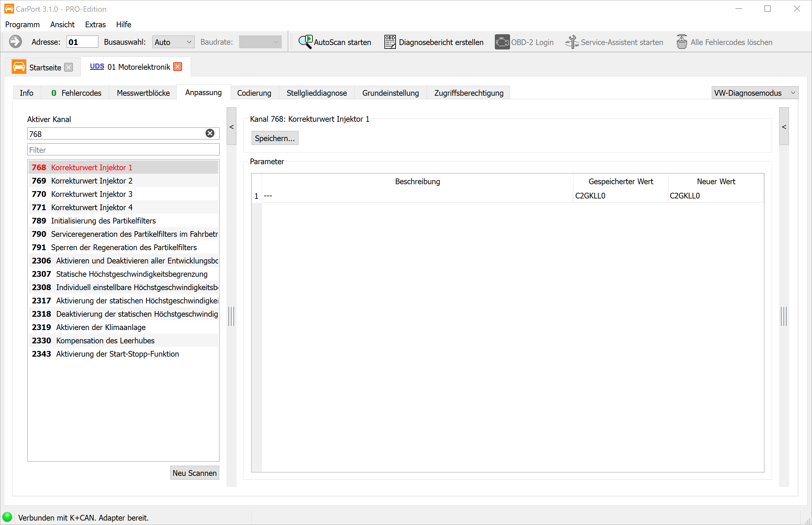Click the left vertical splitter handle
Image resolution: width=812 pixels, height=525 pixels.
click(x=231, y=316)
